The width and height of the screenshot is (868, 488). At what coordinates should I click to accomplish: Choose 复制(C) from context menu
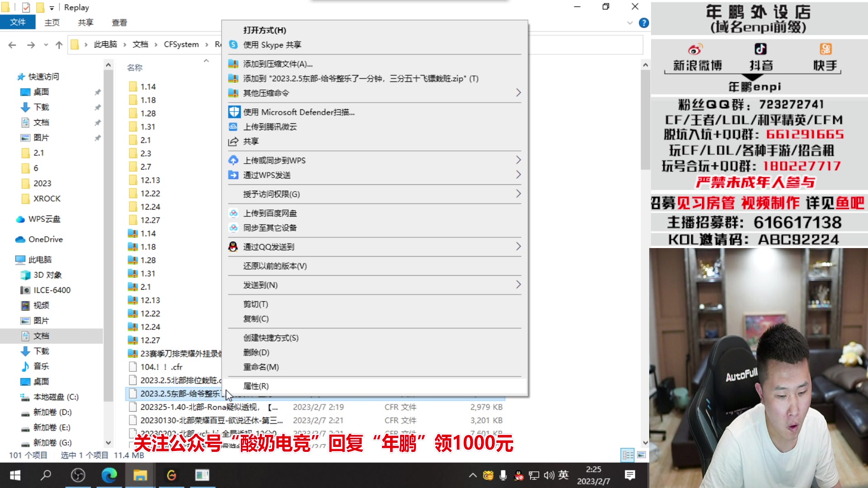coord(256,319)
